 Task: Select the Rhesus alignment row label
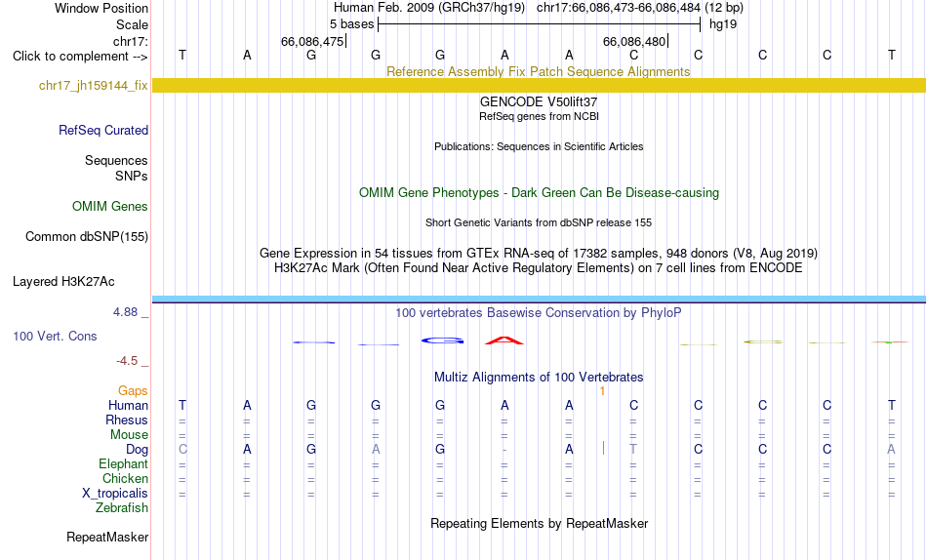127,420
